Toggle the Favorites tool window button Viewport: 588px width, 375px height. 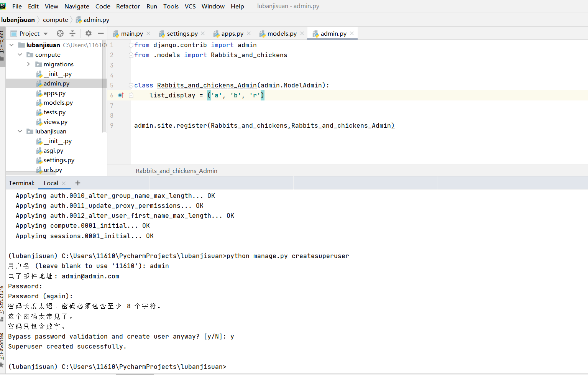click(2, 350)
